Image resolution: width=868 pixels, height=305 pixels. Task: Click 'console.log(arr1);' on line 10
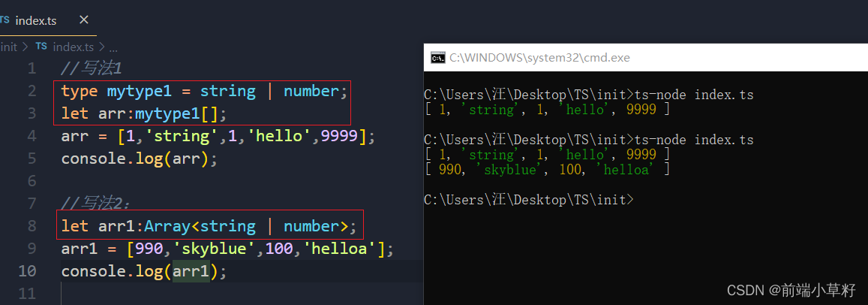[x=144, y=271]
